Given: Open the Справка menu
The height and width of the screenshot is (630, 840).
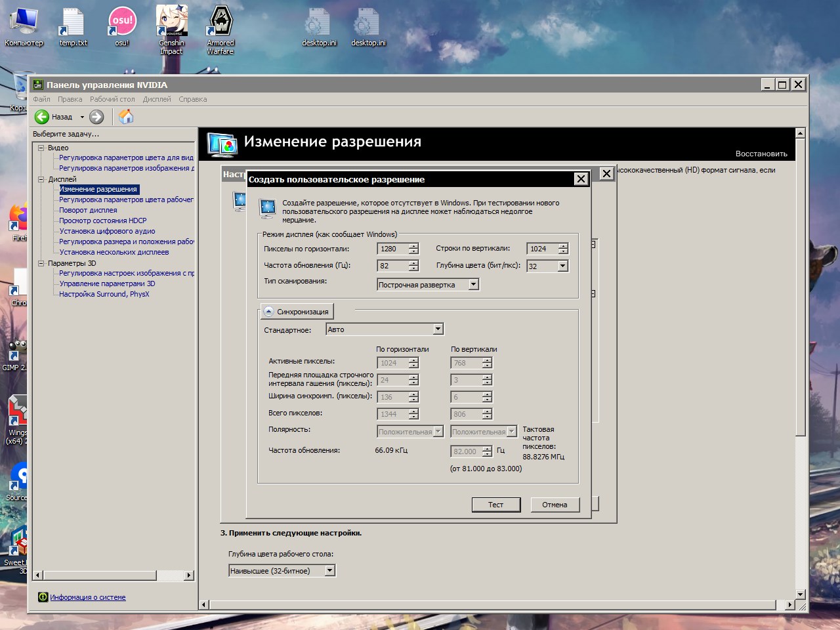Looking at the screenshot, I should [192, 99].
